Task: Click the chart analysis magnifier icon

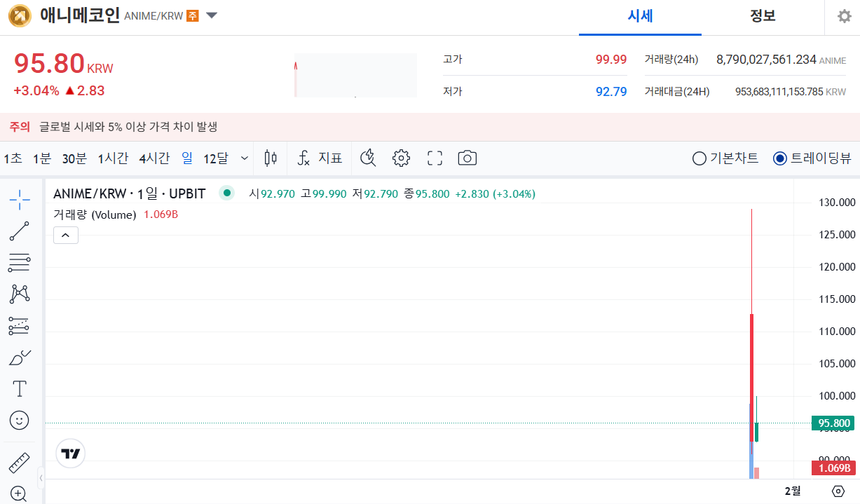Action: [368, 158]
